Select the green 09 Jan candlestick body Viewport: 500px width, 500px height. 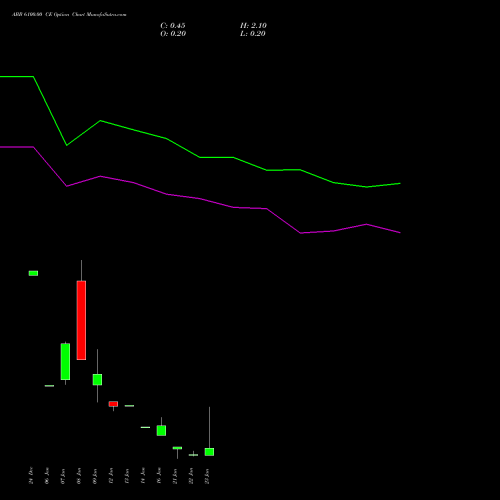click(x=97, y=380)
